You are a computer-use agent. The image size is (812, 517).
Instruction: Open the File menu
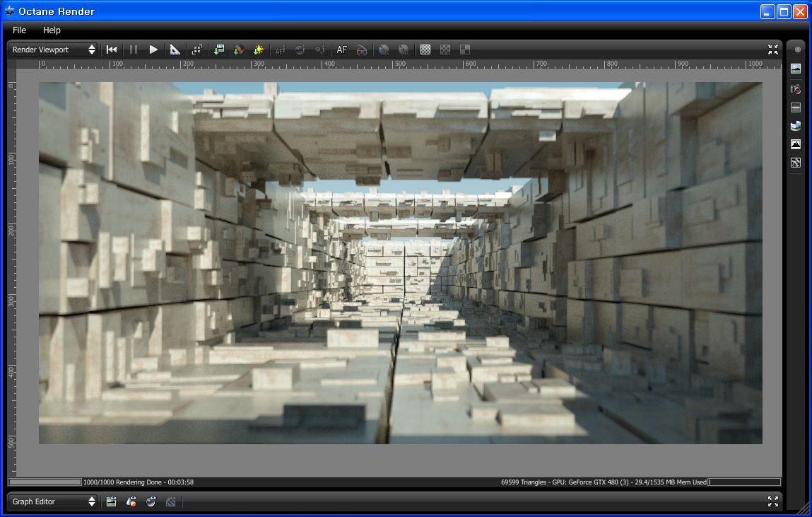pos(19,30)
